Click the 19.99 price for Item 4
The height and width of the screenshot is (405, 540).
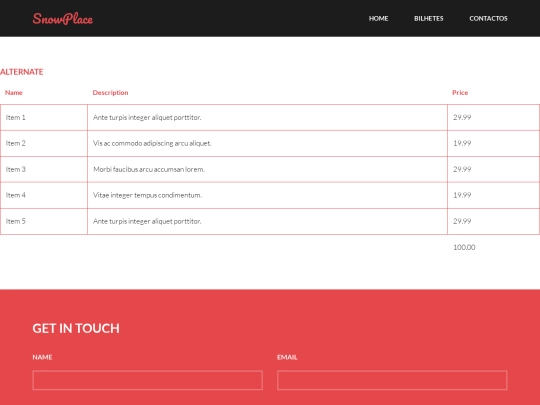point(462,195)
